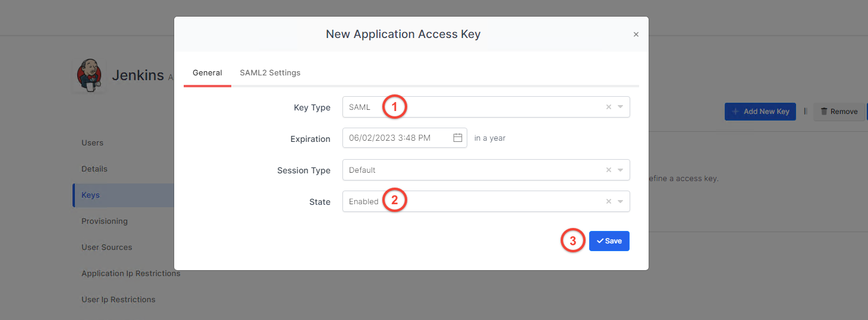Open User Ip Restrictions page
The image size is (868, 320).
click(x=118, y=299)
